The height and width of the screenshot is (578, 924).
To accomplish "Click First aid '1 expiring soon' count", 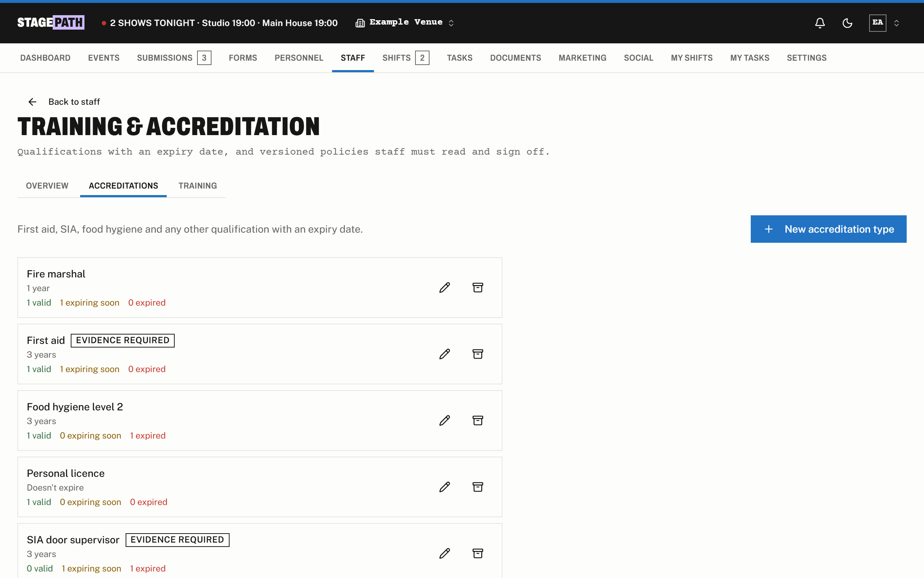I will [90, 369].
